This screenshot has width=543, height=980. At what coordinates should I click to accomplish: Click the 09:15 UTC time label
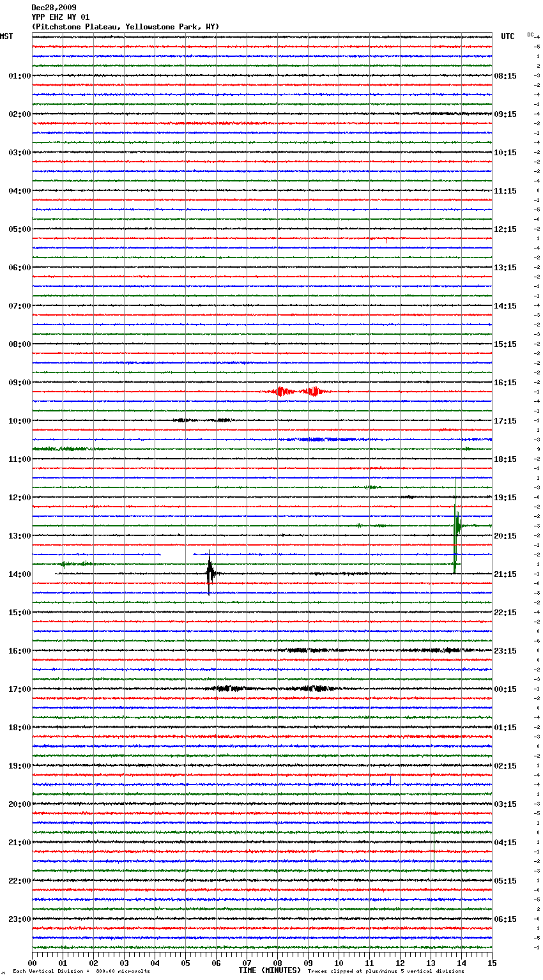pyautogui.click(x=505, y=114)
